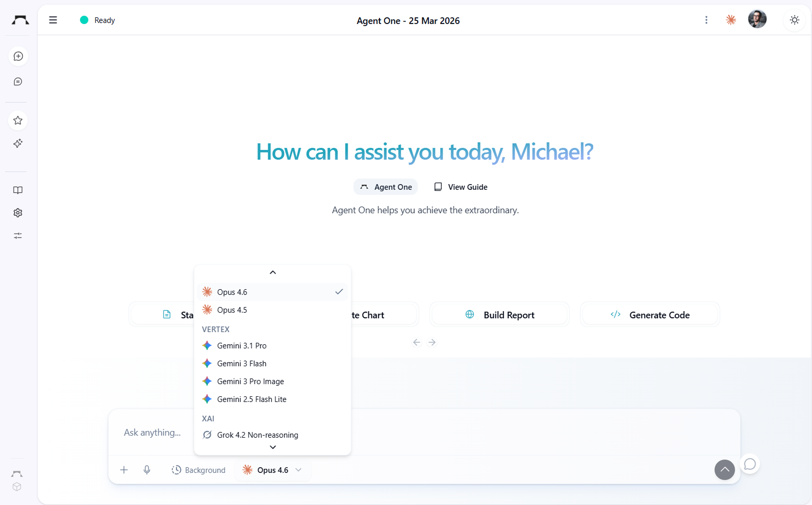Click the globe icon on Build Report
Viewport: 812px width, 505px height.
coord(470,314)
